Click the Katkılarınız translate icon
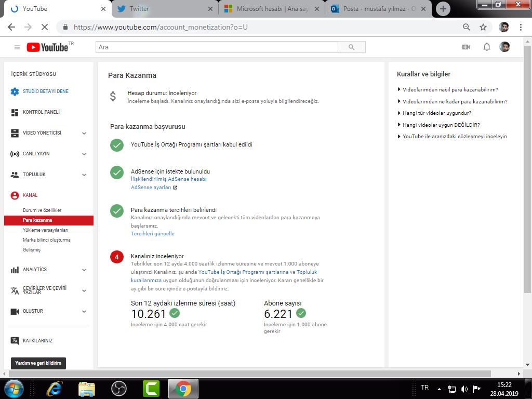This screenshot has height=399, width=532. (15, 341)
